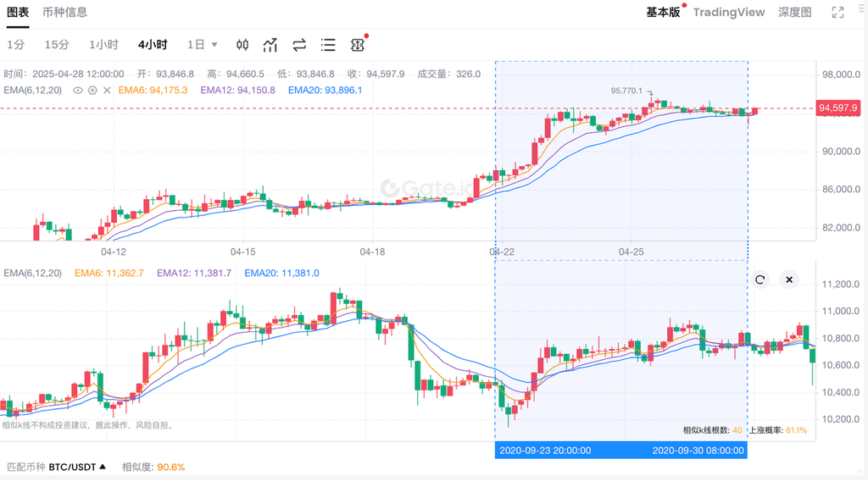This screenshot has height=487, width=868.
Task: Click the swap arrows compare icon
Action: click(299, 45)
